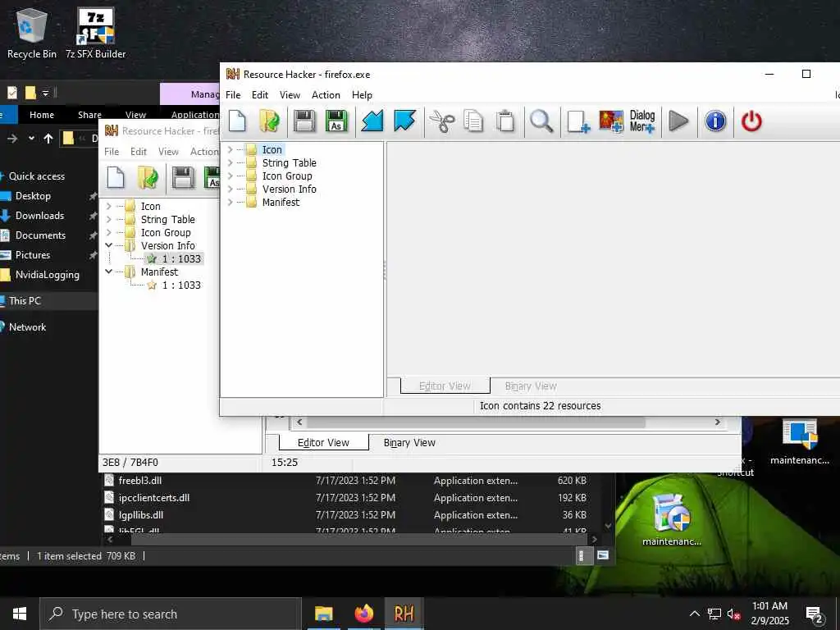Click Add new resource icon

tap(578, 121)
